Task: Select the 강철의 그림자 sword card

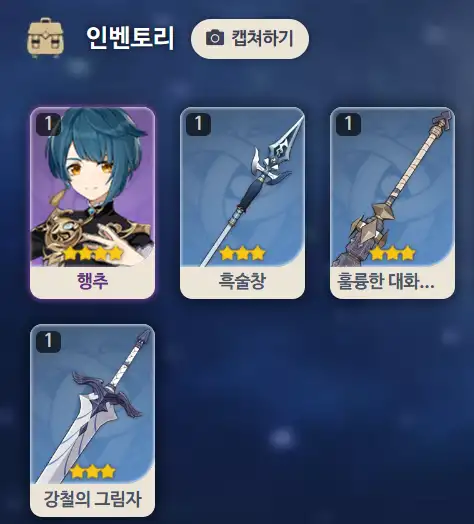Action: (93, 421)
